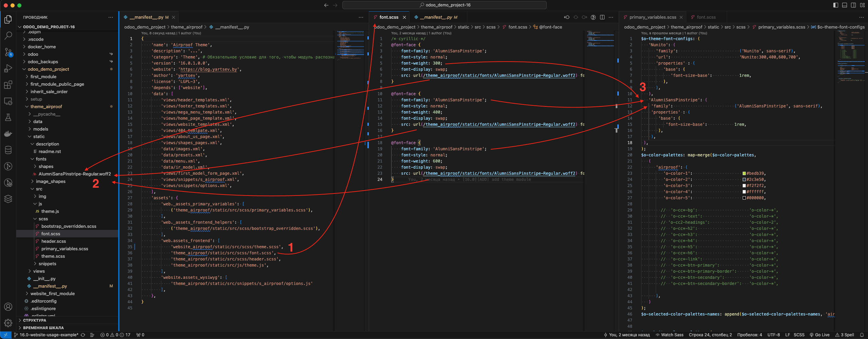Split the font.scss editor right

click(x=602, y=17)
